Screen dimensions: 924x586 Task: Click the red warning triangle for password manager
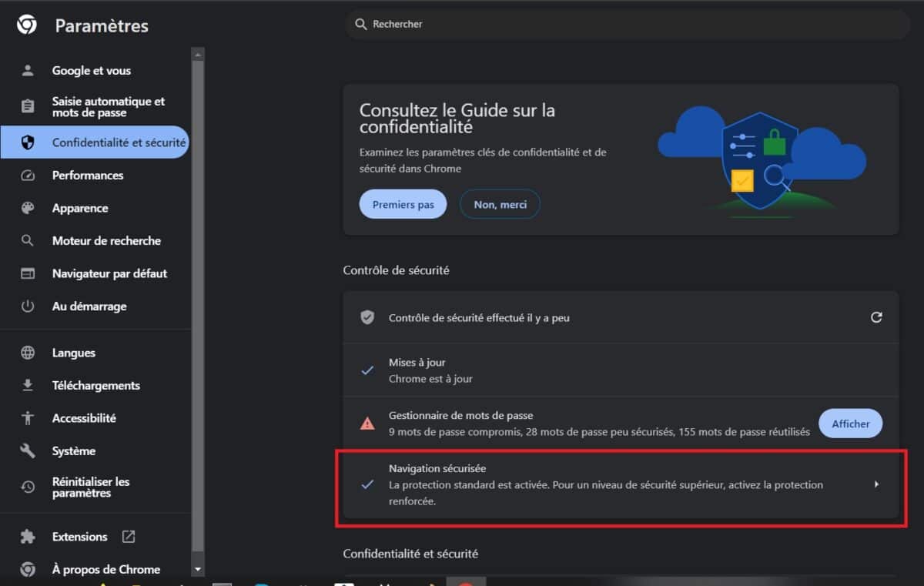point(367,423)
